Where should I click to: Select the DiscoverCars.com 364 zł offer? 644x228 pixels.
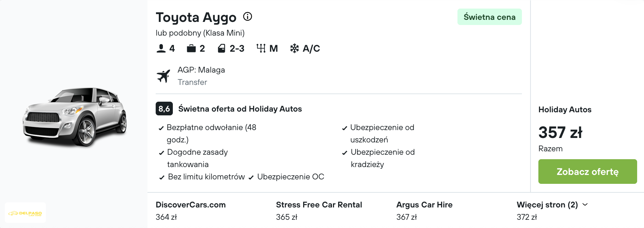[191, 211]
